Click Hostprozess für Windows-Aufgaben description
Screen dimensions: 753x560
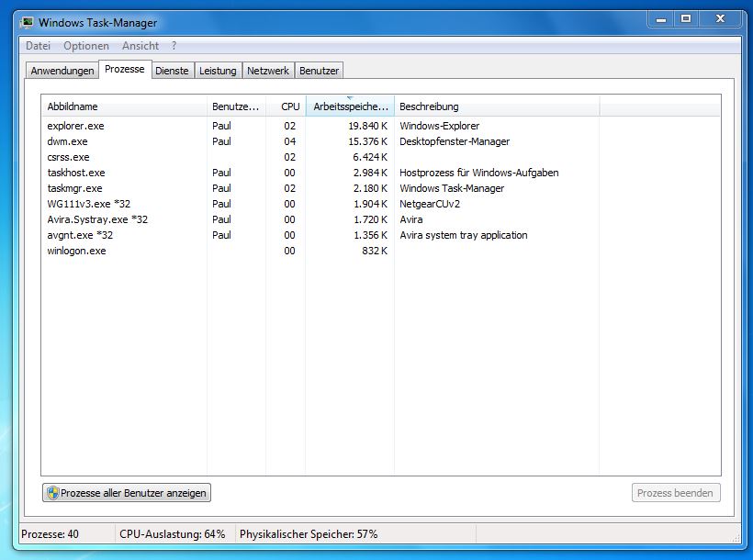point(478,173)
